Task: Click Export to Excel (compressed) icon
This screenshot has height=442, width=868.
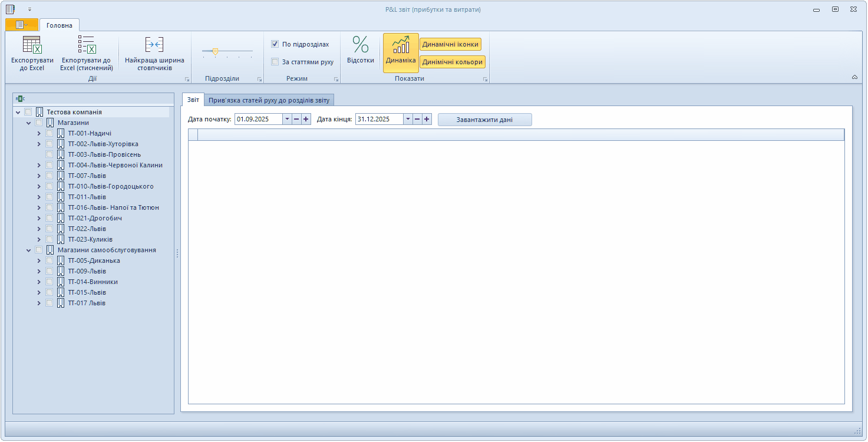Action: point(86,45)
